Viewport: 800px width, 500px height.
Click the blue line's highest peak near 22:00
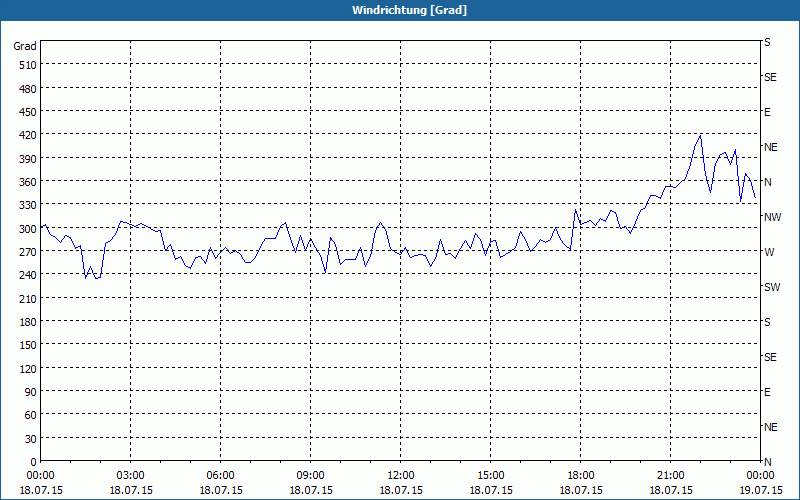[x=701, y=136]
